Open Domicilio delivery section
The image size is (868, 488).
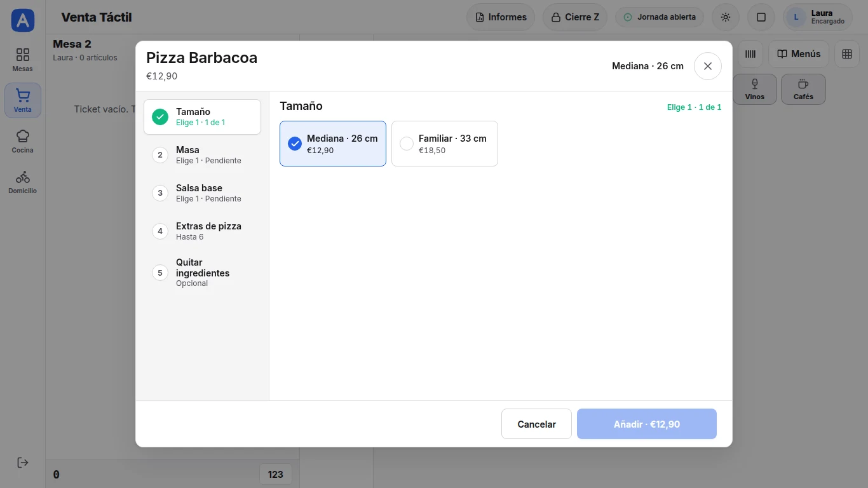pos(22,182)
